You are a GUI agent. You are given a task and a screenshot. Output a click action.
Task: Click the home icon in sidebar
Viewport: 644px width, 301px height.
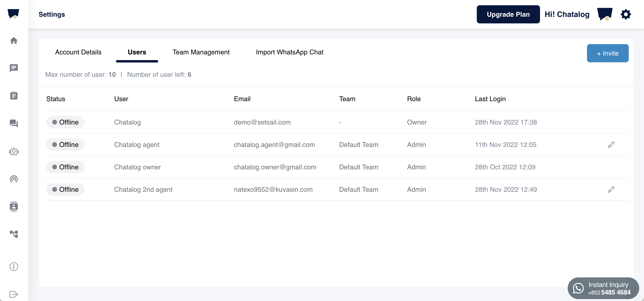pos(14,40)
